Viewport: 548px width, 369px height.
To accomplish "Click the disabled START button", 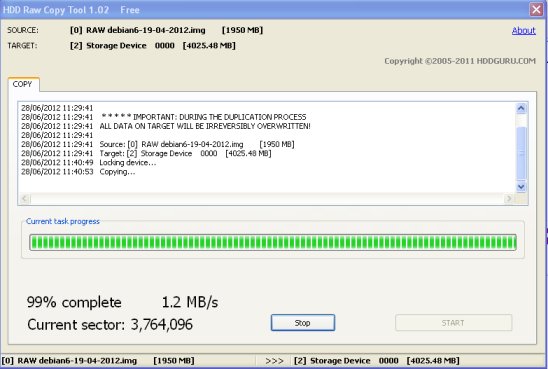I will tap(453, 323).
